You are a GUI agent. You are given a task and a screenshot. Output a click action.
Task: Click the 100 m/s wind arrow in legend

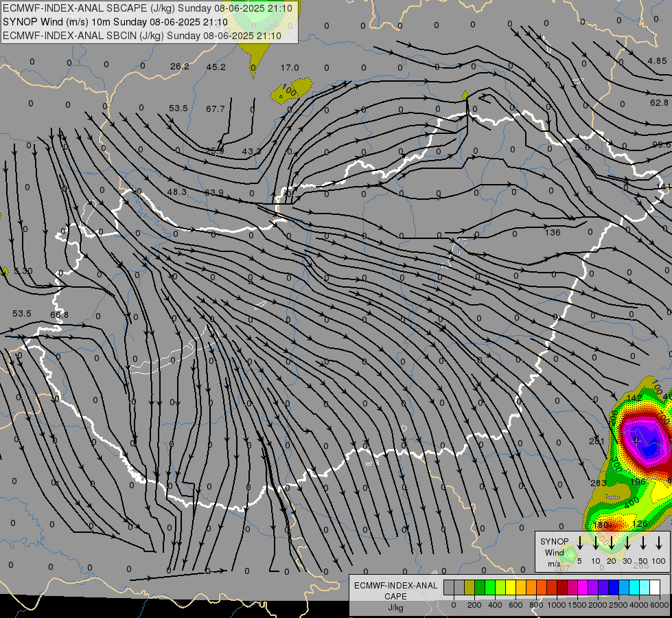coord(659,543)
